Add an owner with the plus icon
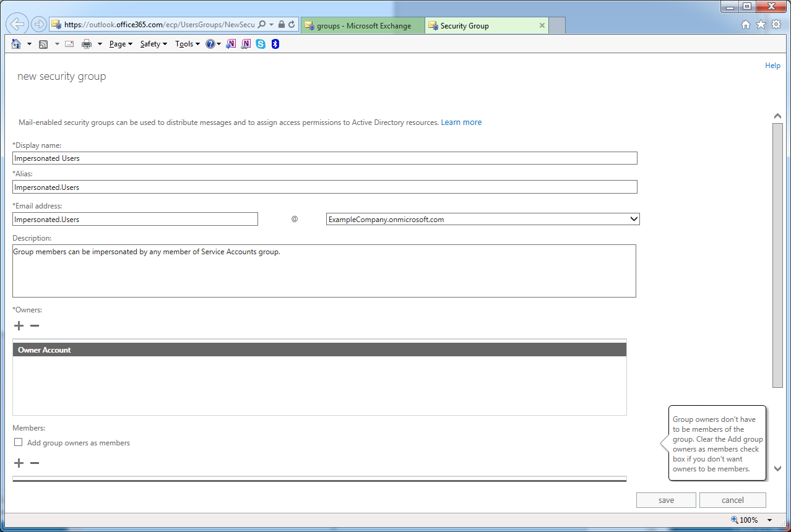The height and width of the screenshot is (532, 791). pos(19,326)
